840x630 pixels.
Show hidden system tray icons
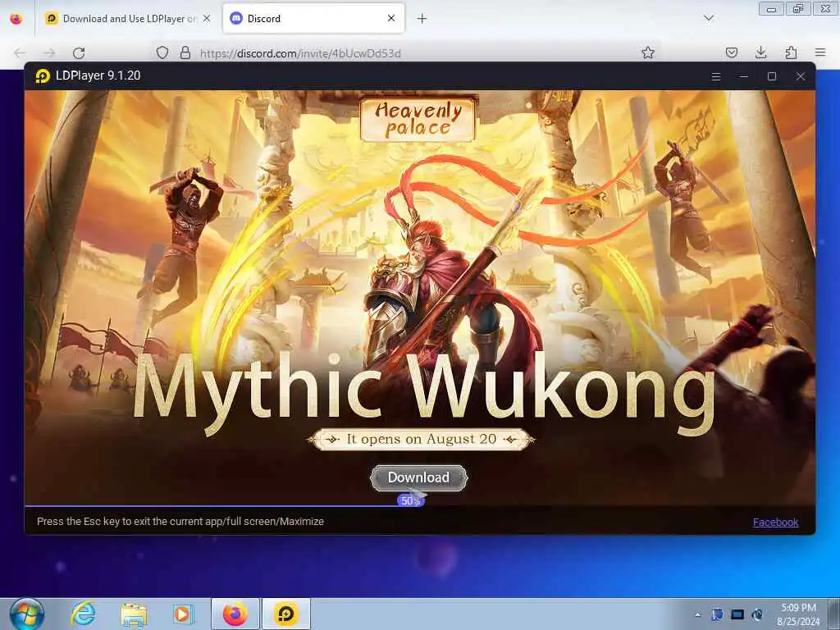tap(697, 614)
